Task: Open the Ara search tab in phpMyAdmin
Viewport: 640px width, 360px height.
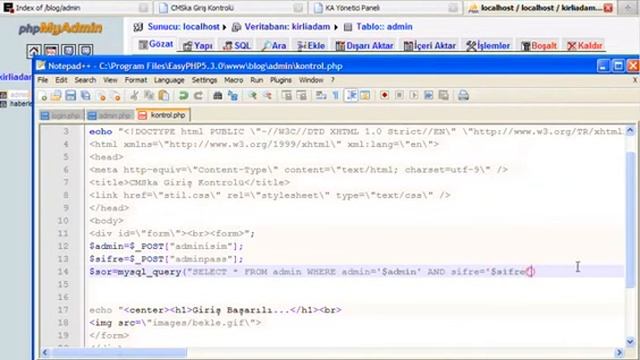Action: (273, 46)
